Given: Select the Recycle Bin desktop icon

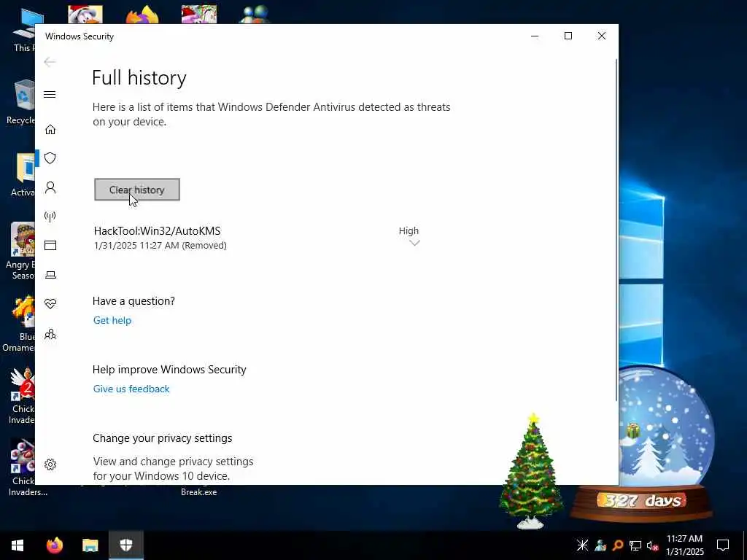Looking at the screenshot, I should [21, 102].
